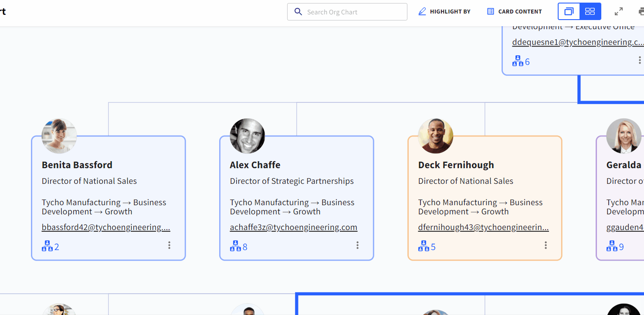The height and width of the screenshot is (315, 644).
Task: Open the three-dot menu on Alex Chaffe's card
Action: click(357, 245)
